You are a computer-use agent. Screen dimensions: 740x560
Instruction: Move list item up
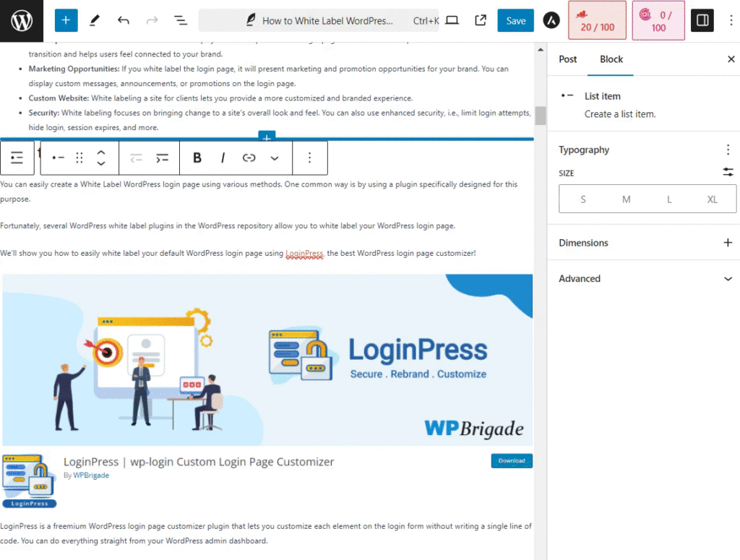[101, 152]
